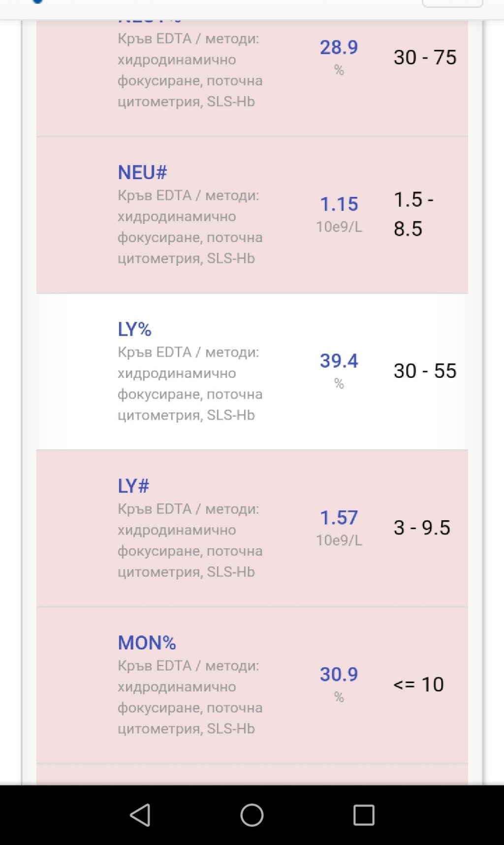This screenshot has height=845, width=504.
Task: Select the LY# result value 1.57
Action: tap(339, 517)
